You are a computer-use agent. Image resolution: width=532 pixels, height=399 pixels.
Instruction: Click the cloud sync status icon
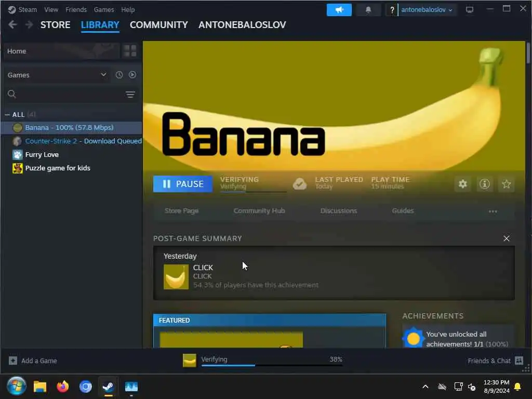click(x=300, y=184)
